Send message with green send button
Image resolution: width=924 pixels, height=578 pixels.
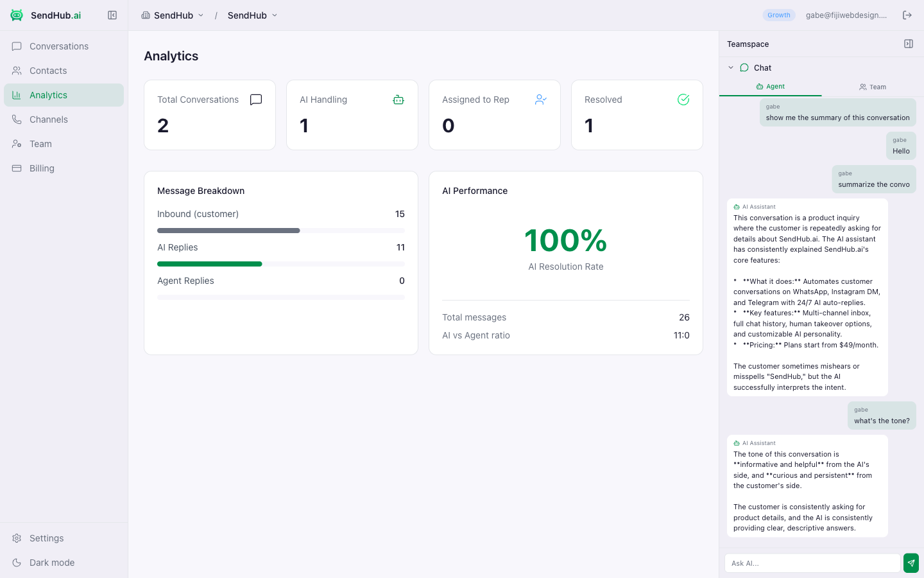911,563
